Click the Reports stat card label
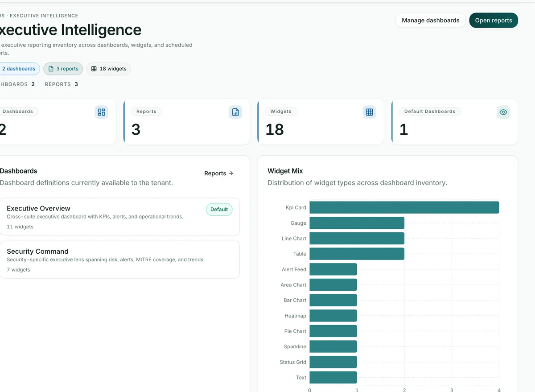 146,111
